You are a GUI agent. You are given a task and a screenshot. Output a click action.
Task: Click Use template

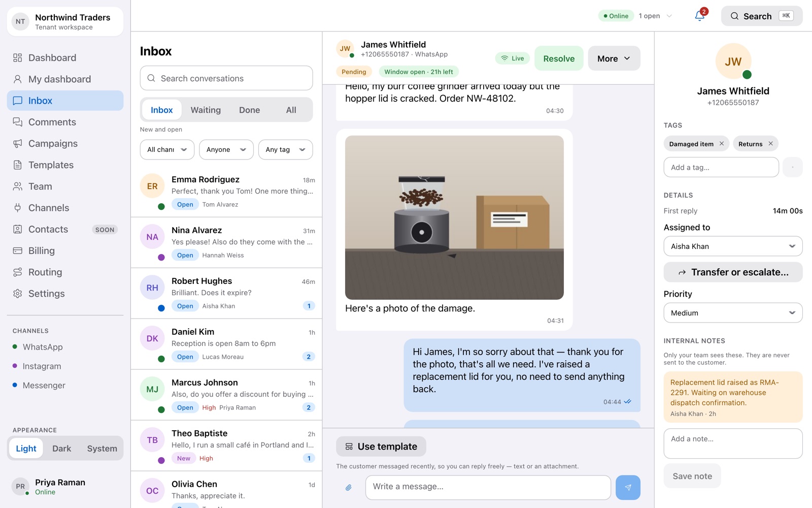381,447
